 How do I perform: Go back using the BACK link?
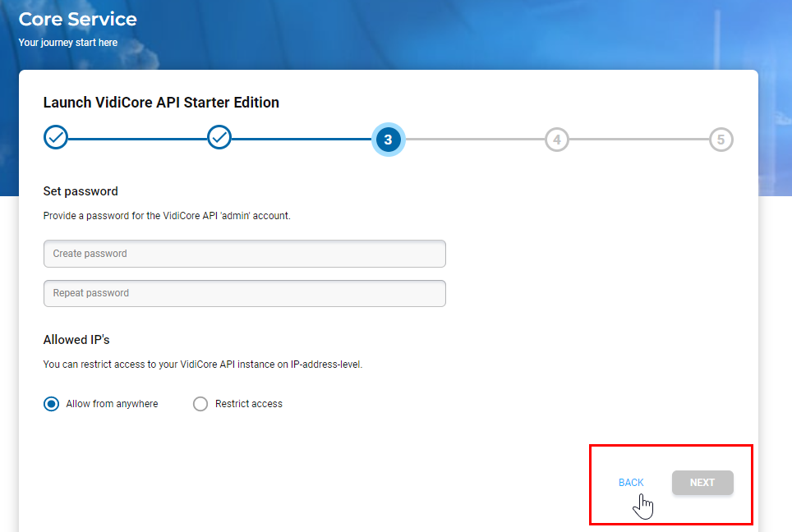pyautogui.click(x=631, y=483)
